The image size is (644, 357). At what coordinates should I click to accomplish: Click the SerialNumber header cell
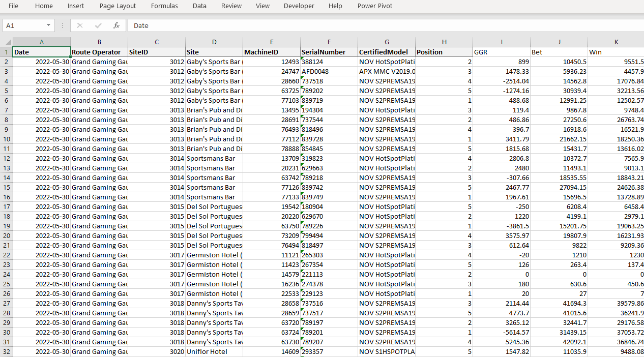pyautogui.click(x=329, y=52)
